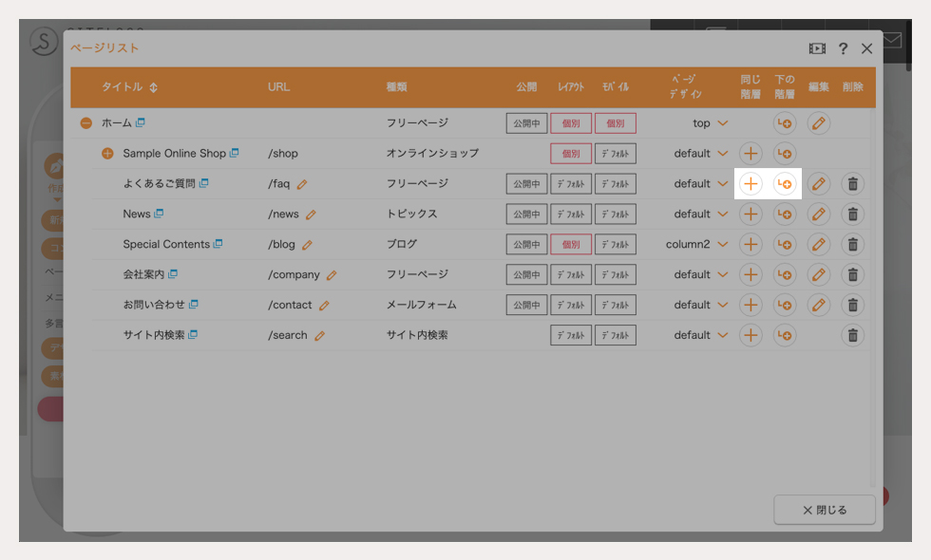Delete the News page using the trash icon
This screenshot has width=931, height=560.
(852, 214)
